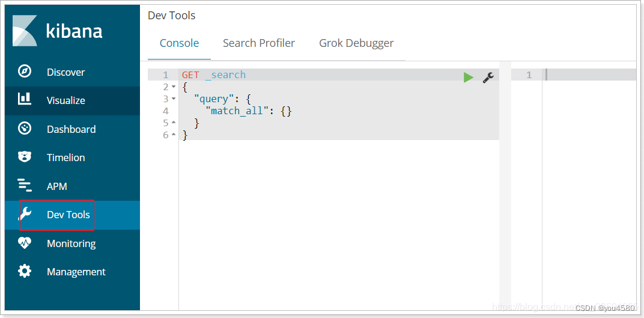Click the closing brace on line 6

[185, 135]
